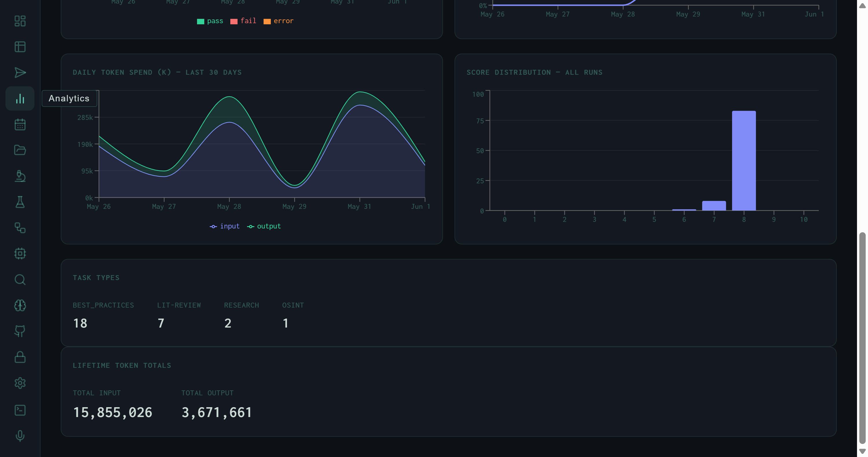This screenshot has width=868, height=457.
Task: Click the green pass legend swatch
Action: [201, 22]
